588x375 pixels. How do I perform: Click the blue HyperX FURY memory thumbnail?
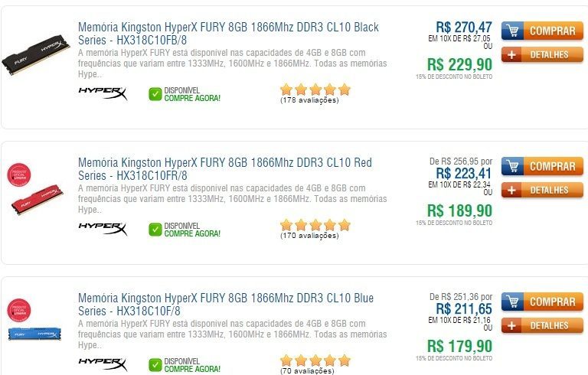[34, 334]
